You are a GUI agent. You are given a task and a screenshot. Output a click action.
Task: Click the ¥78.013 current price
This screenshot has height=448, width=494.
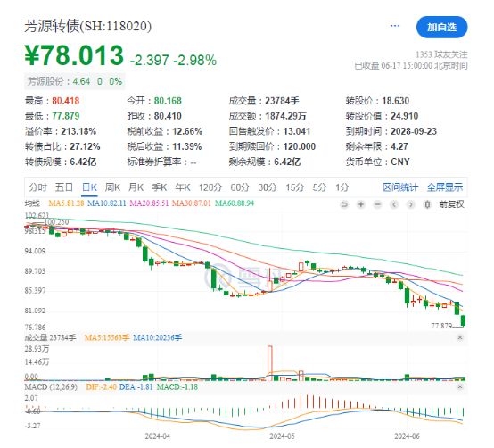point(74,55)
